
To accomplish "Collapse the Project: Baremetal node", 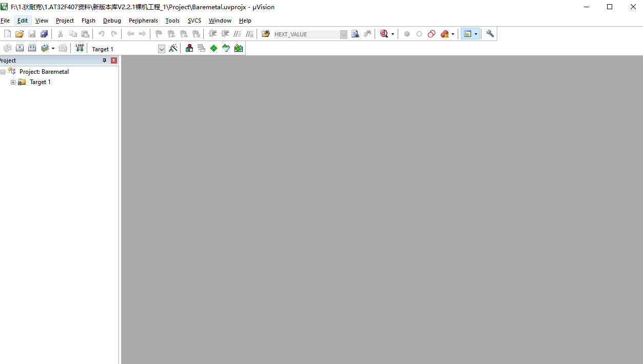I will pyautogui.click(x=3, y=72).
